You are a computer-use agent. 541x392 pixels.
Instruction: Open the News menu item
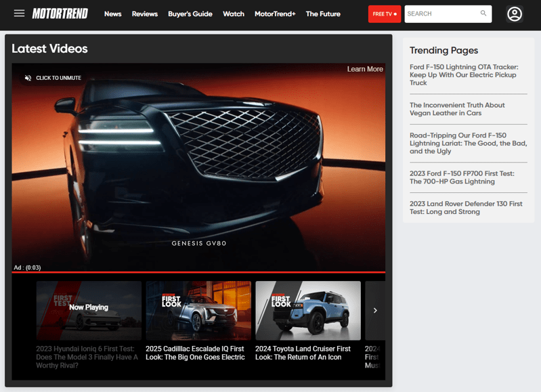coord(113,14)
